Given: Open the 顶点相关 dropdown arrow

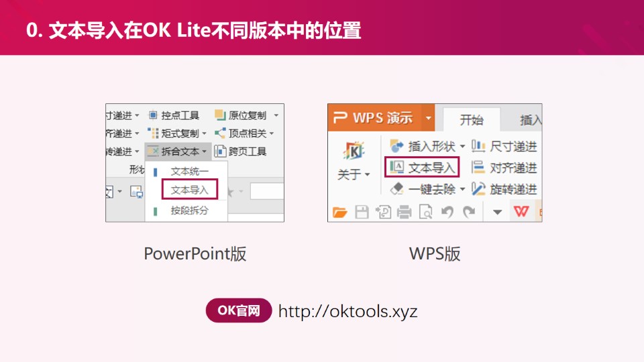Looking at the screenshot, I should pos(272,133).
